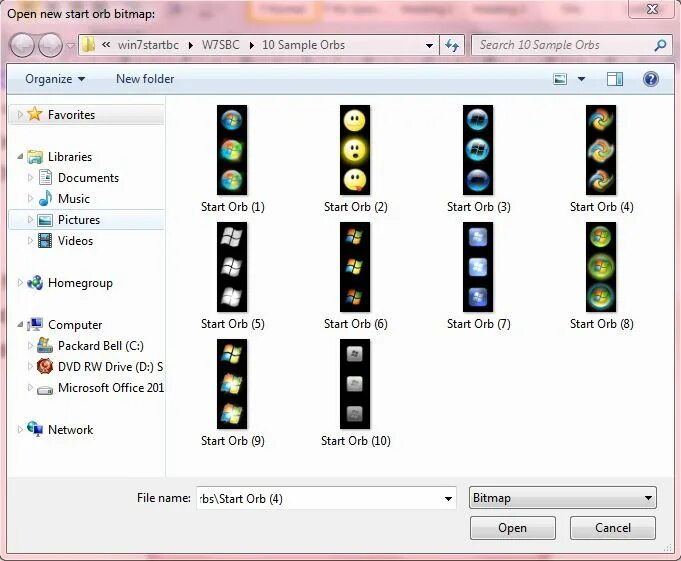
Task: Click the Back navigation arrow button
Action: (x=22, y=45)
